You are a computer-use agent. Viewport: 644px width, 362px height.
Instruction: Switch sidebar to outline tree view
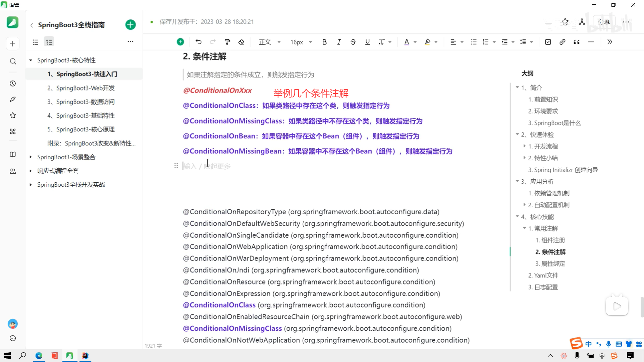[49, 42]
